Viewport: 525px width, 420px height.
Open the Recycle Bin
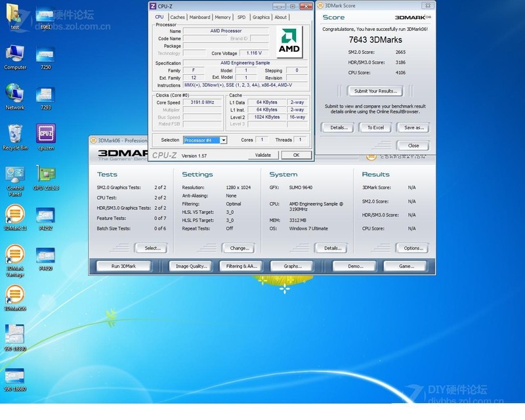tap(15, 137)
